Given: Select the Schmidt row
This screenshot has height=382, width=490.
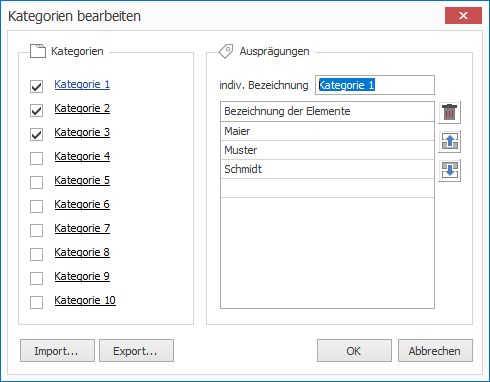Looking at the screenshot, I should point(327,169).
